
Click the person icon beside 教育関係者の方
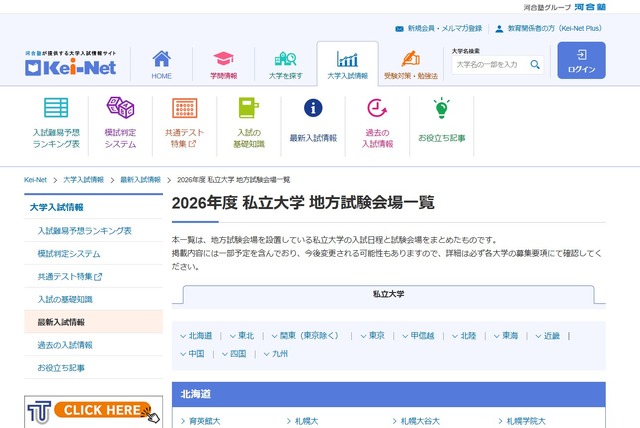click(x=499, y=29)
